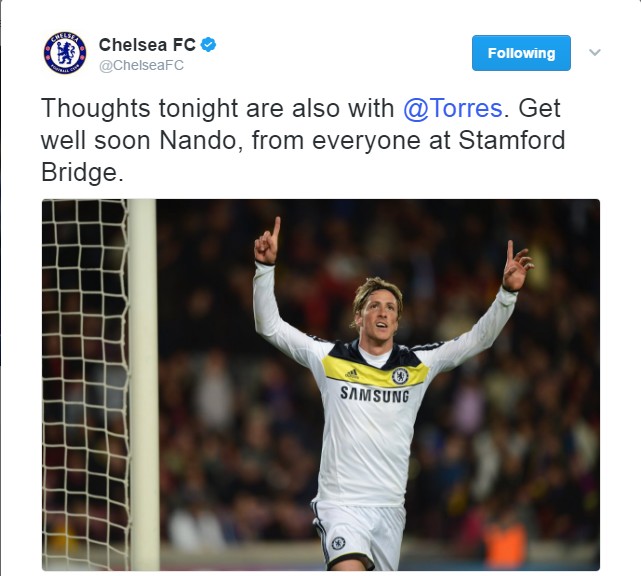This screenshot has width=641, height=576.
Task: Click the Samsung sponsor logo in the photo
Action: [374, 395]
